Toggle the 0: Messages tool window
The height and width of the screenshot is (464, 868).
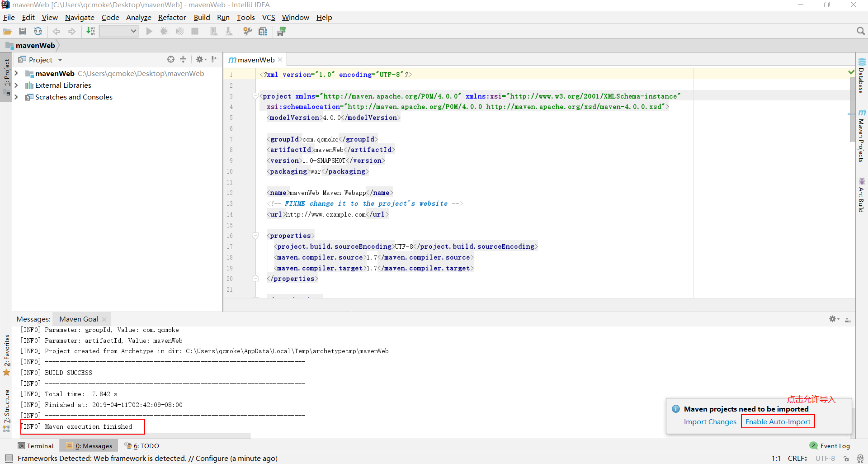tap(90, 445)
